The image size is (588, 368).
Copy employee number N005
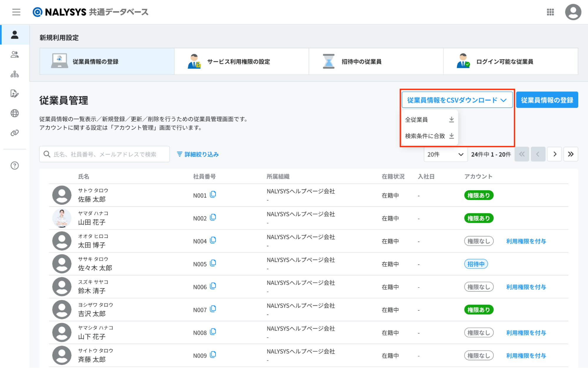click(x=213, y=263)
